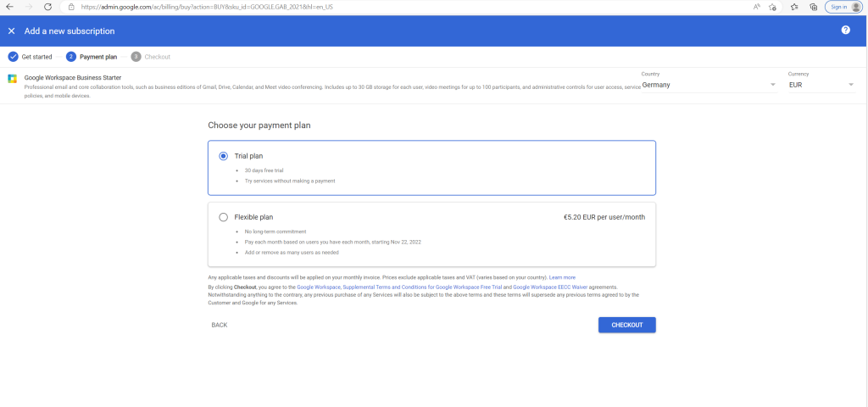The width and height of the screenshot is (868, 407).
Task: Close the Add a new subscription dialog
Action: click(x=12, y=31)
